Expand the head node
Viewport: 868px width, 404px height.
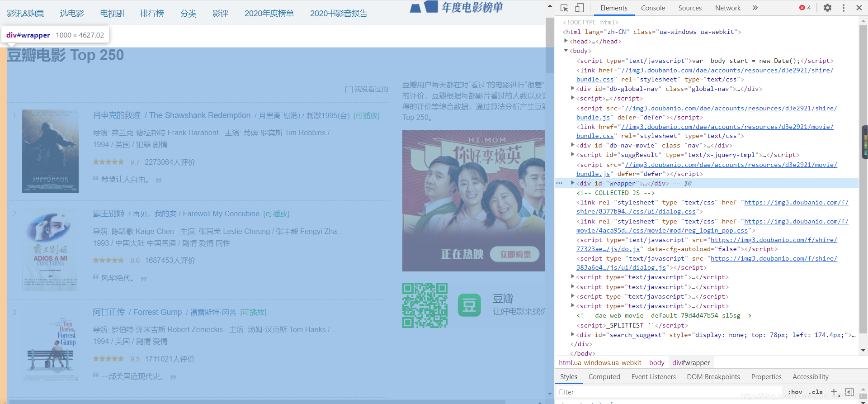pyautogui.click(x=566, y=41)
